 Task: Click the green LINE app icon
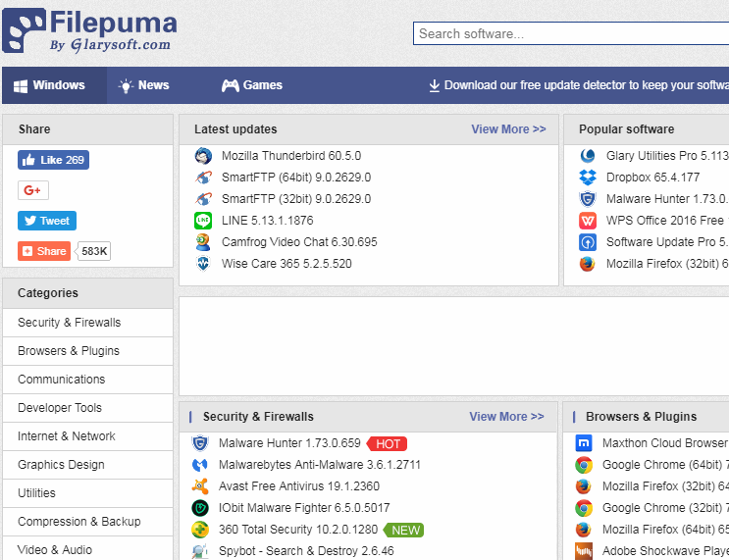pyautogui.click(x=203, y=221)
